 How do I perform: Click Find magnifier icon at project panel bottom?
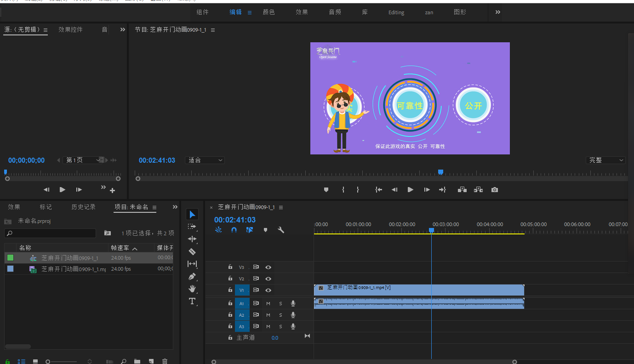pyautogui.click(x=123, y=361)
